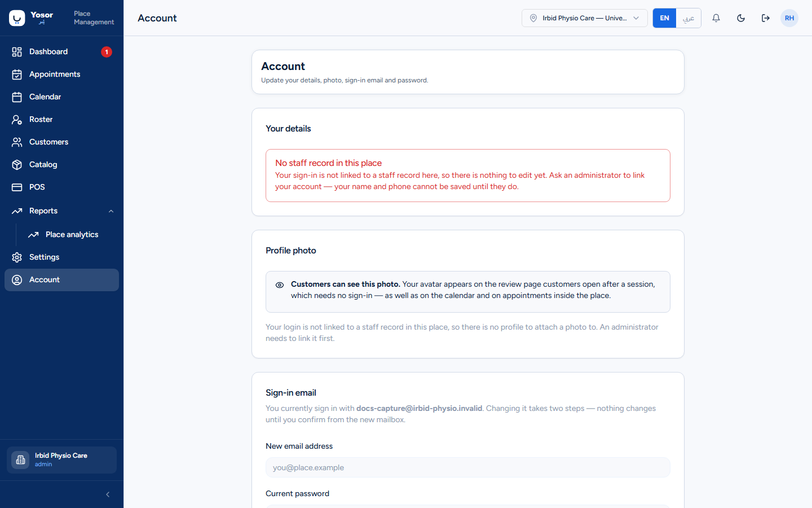Click the Roster person-gear icon
Screen dimensions: 812x508
click(x=17, y=120)
